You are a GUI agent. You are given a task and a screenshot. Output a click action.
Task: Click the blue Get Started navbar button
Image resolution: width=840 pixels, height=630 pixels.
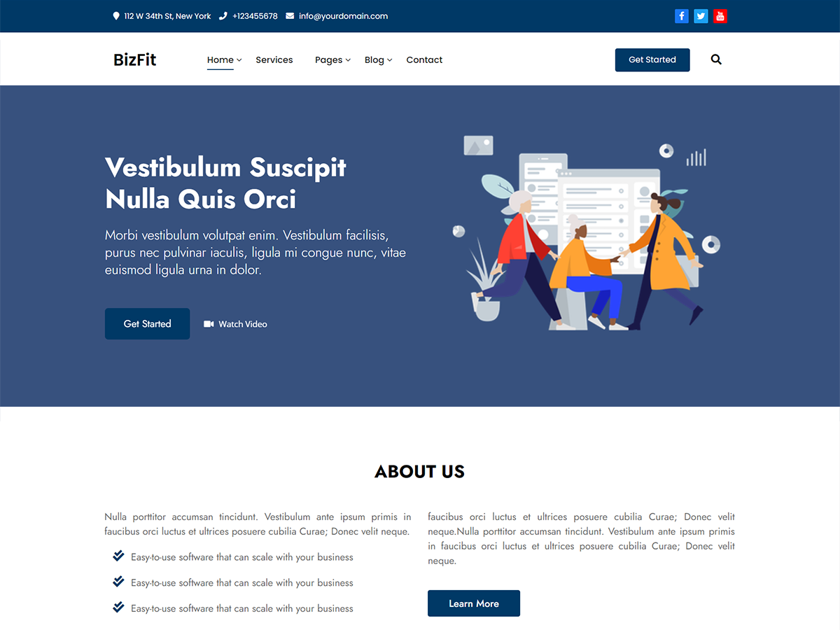coord(652,59)
